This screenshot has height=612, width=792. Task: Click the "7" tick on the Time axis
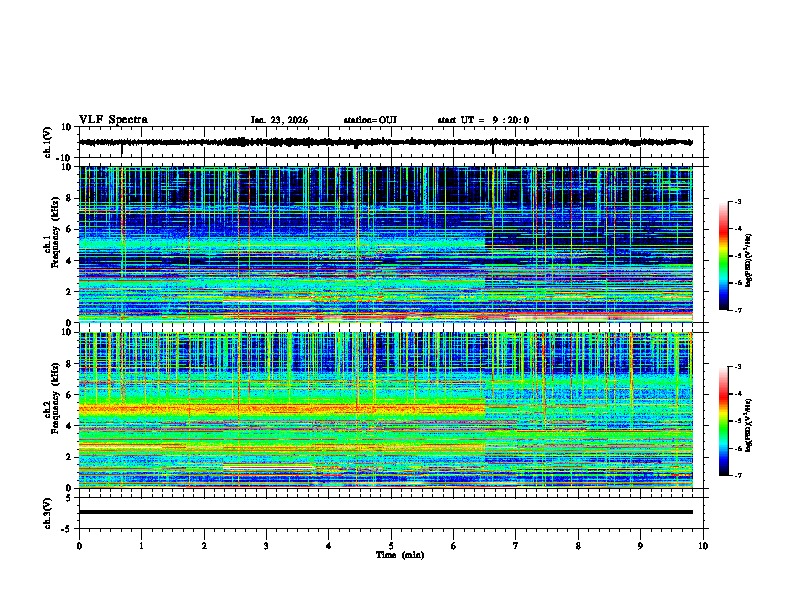pyautogui.click(x=516, y=546)
